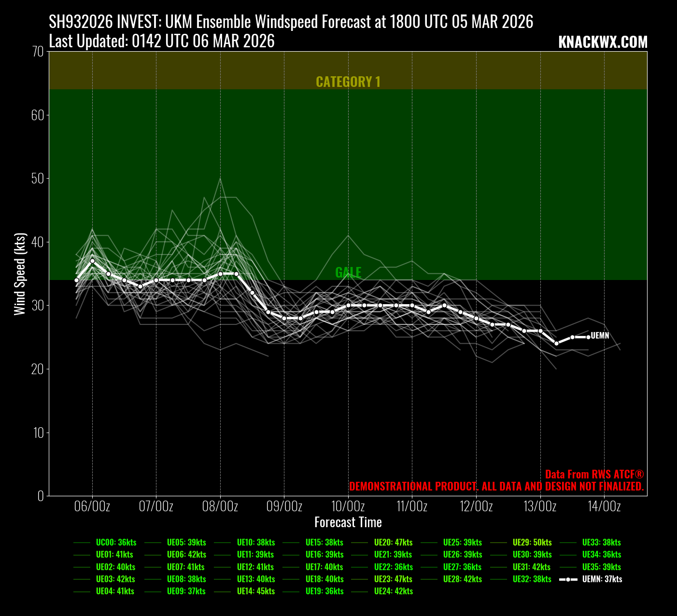Select the UE24: 42kts legend entry
Image resolution: width=677 pixels, height=616 pixels.
point(393,591)
